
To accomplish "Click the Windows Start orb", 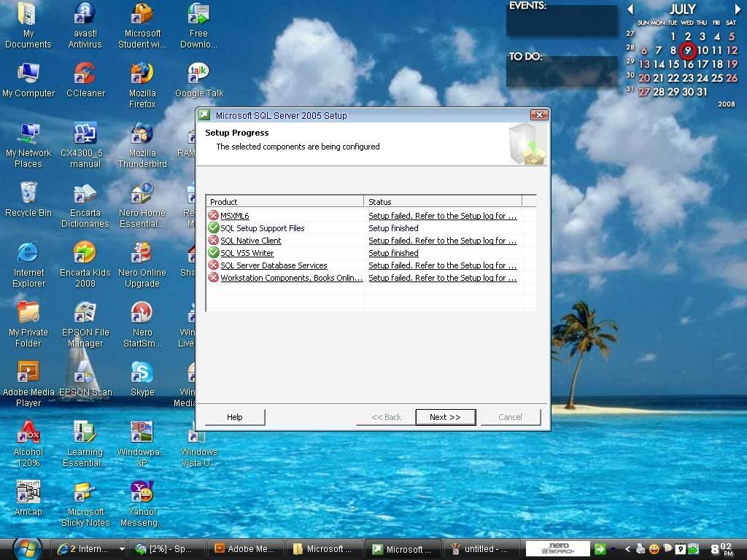I will [26, 548].
